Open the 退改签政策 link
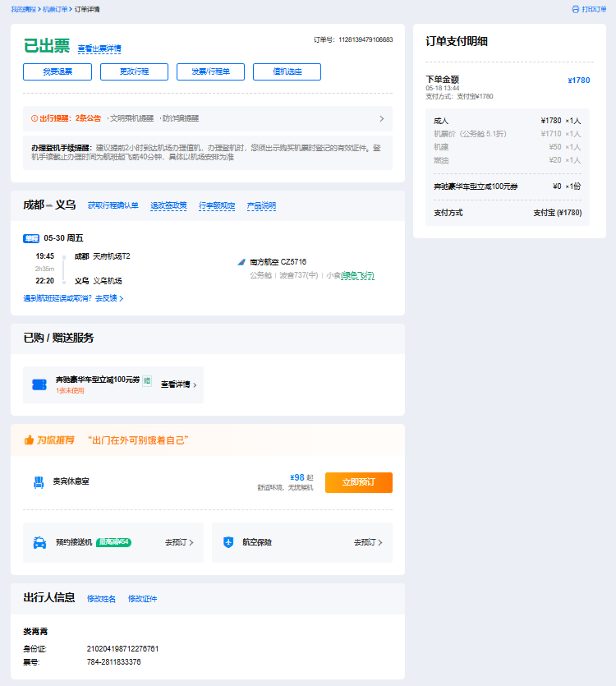 tap(168, 205)
